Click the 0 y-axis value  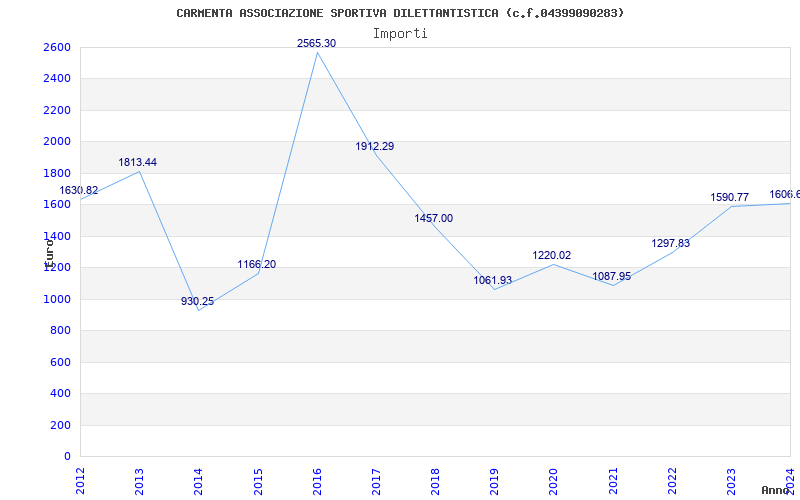tap(68, 456)
